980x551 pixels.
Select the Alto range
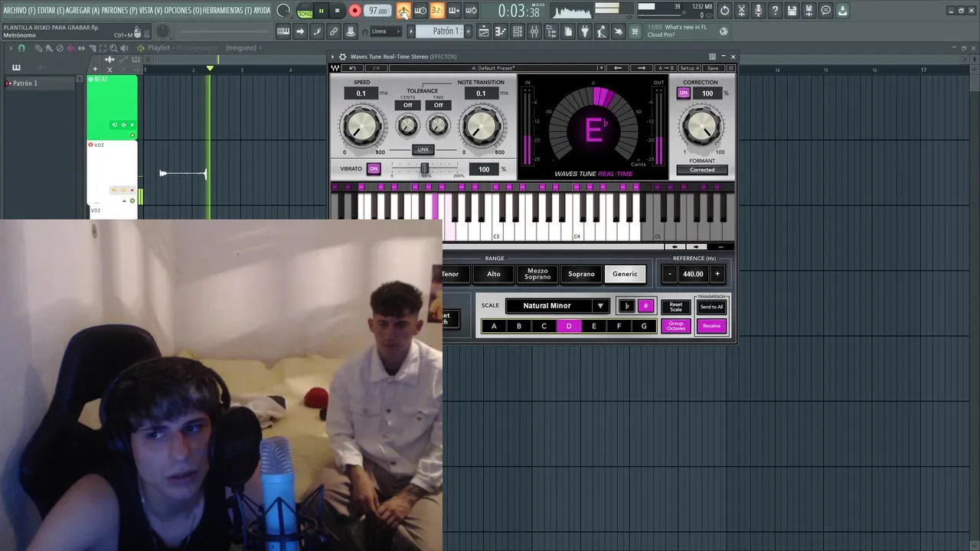pos(494,274)
